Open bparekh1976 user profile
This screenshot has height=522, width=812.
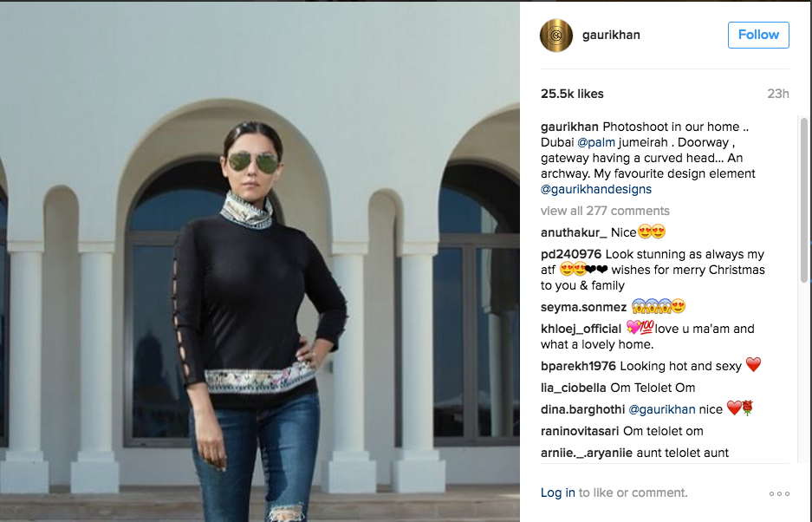578,366
